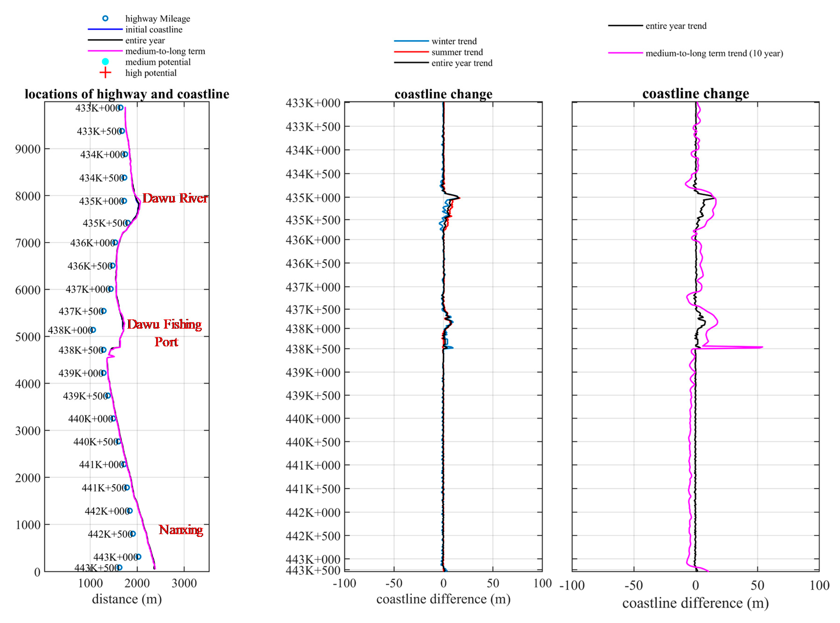Click the 438K+000 mileage circle on map

[x=93, y=330]
